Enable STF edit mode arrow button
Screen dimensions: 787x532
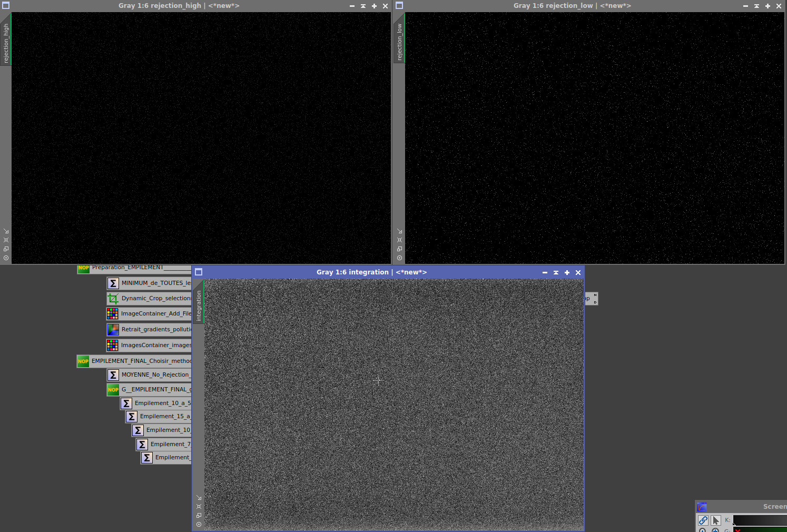pos(716,520)
